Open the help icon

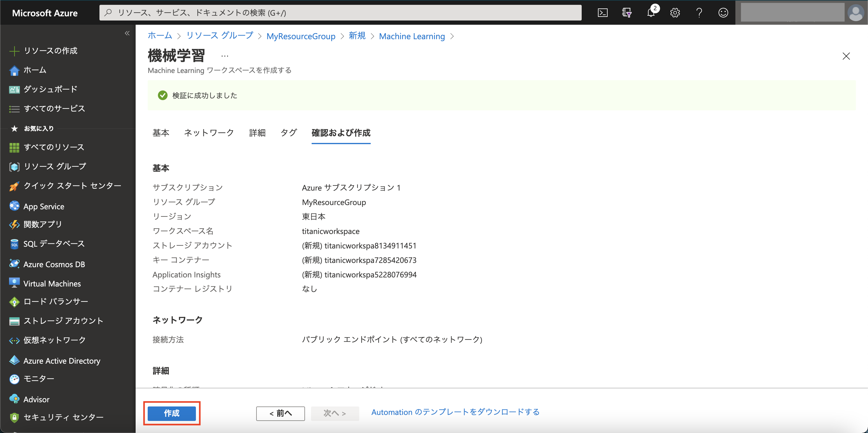coord(699,12)
